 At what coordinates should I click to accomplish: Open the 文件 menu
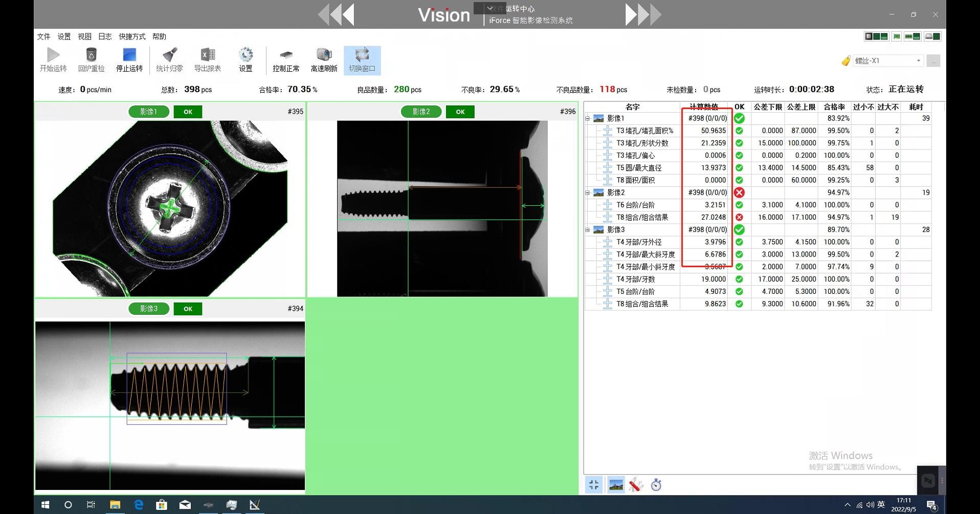point(43,37)
